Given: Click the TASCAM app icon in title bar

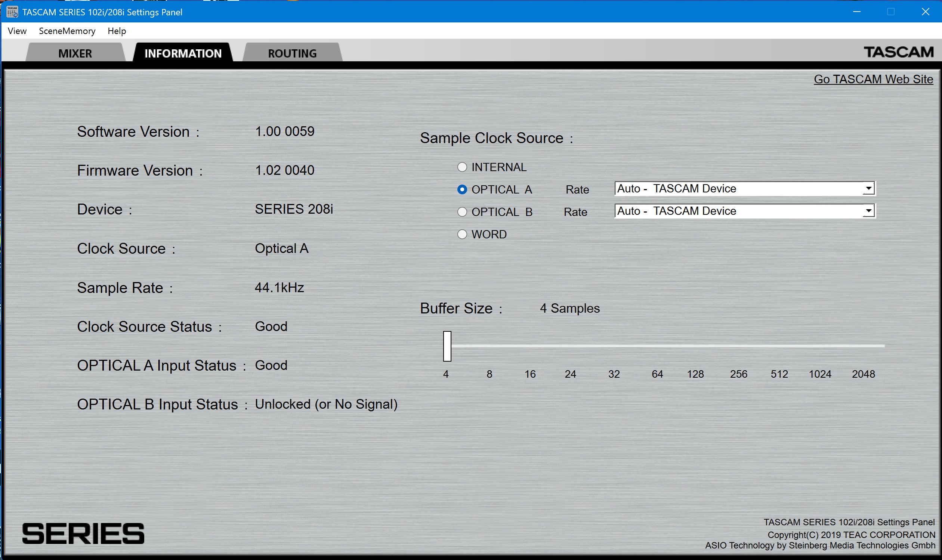Looking at the screenshot, I should tap(12, 12).
